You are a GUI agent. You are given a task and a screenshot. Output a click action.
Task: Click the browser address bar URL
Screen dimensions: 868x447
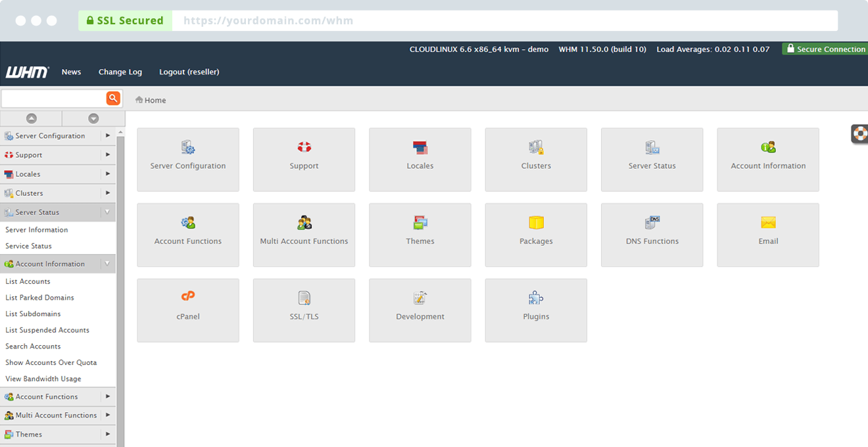coord(268,20)
